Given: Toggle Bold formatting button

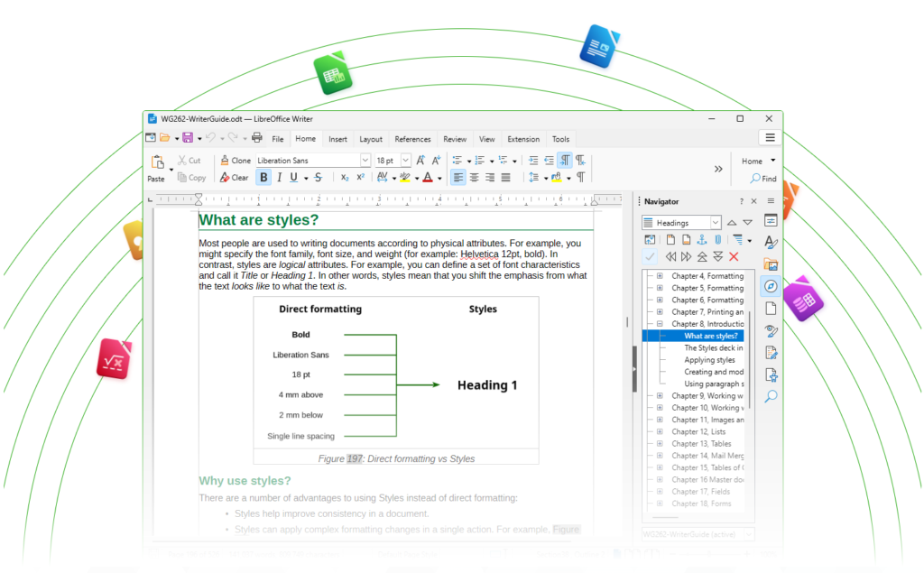Looking at the screenshot, I should click(x=263, y=178).
